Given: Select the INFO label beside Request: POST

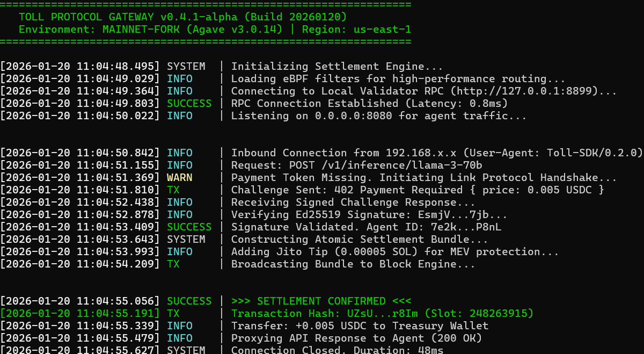Looking at the screenshot, I should [180, 165].
